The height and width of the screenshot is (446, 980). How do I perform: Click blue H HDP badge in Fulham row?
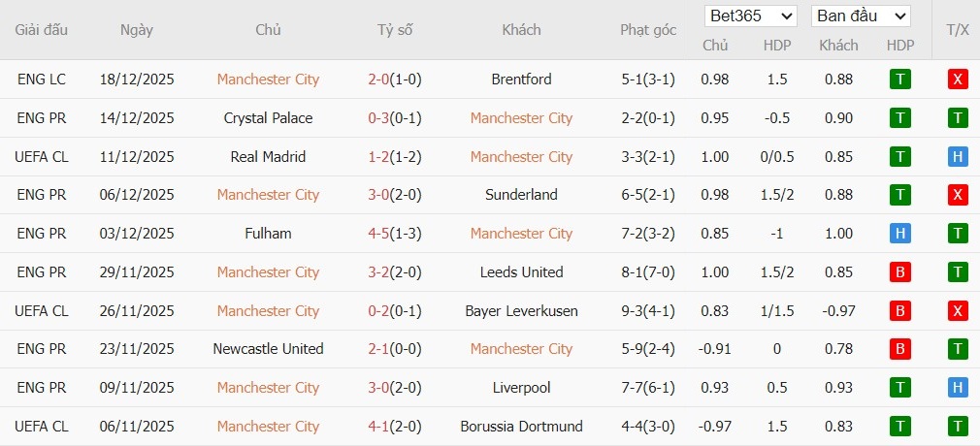click(x=899, y=234)
